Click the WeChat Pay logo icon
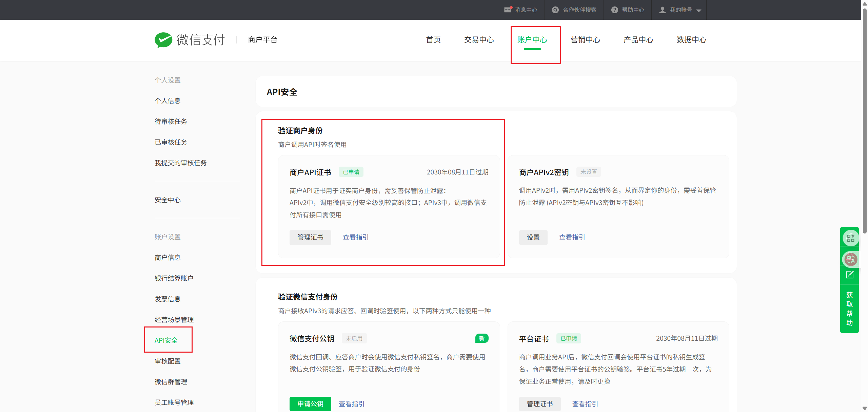Image resolution: width=868 pixels, height=412 pixels. click(x=163, y=40)
